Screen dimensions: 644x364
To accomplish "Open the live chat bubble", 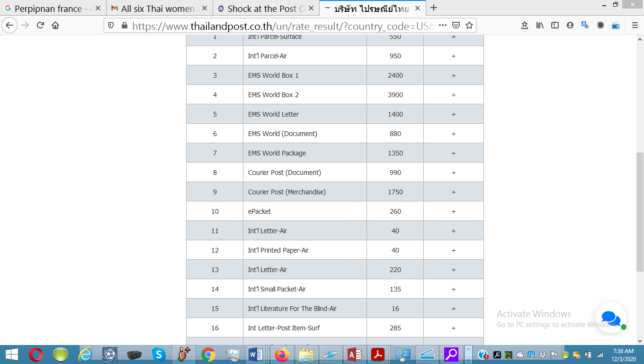I will pyautogui.click(x=611, y=318).
